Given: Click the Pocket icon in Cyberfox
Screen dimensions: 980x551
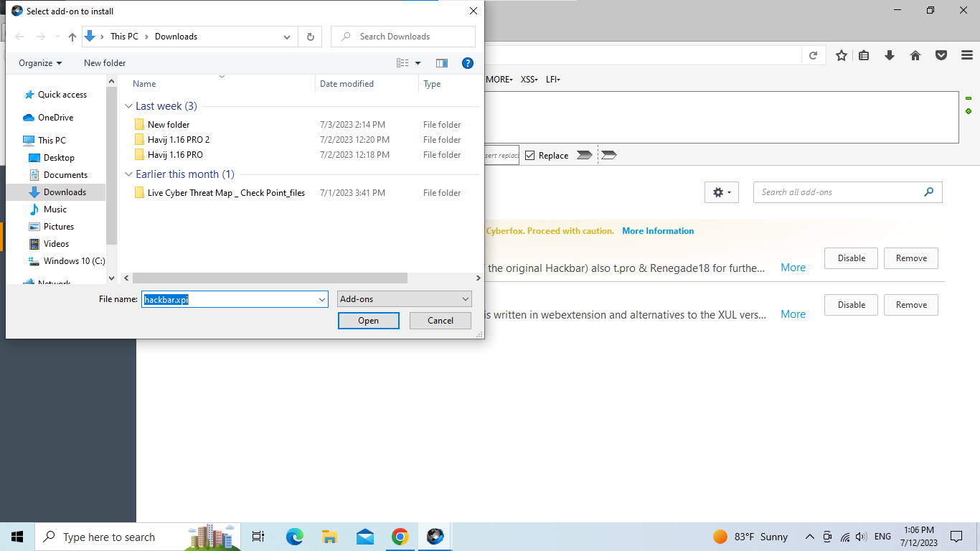Looking at the screenshot, I should [x=941, y=55].
